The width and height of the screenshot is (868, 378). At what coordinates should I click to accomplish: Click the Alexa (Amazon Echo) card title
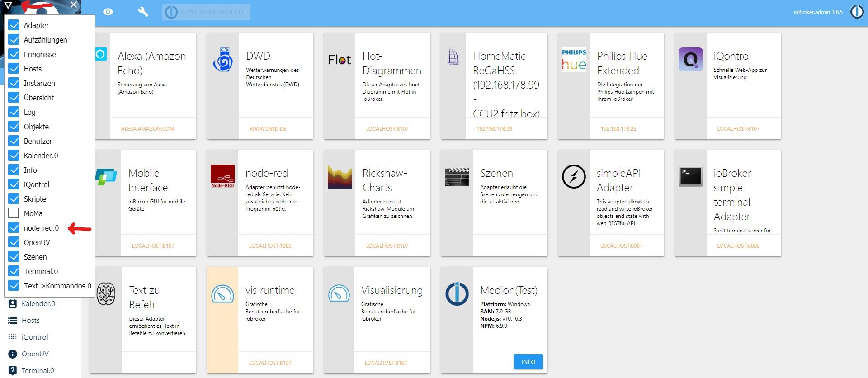pos(152,63)
